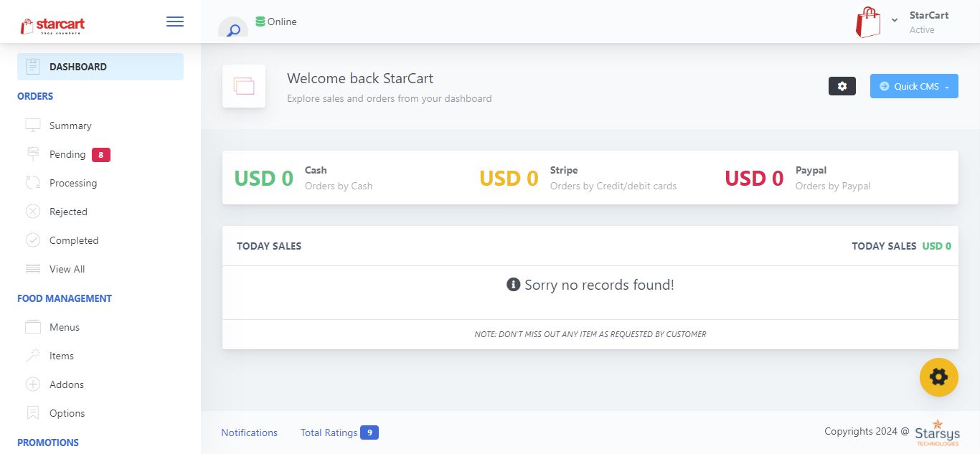The height and width of the screenshot is (454, 980).
Task: Click the StarCart shopping bag avatar
Action: tap(868, 22)
